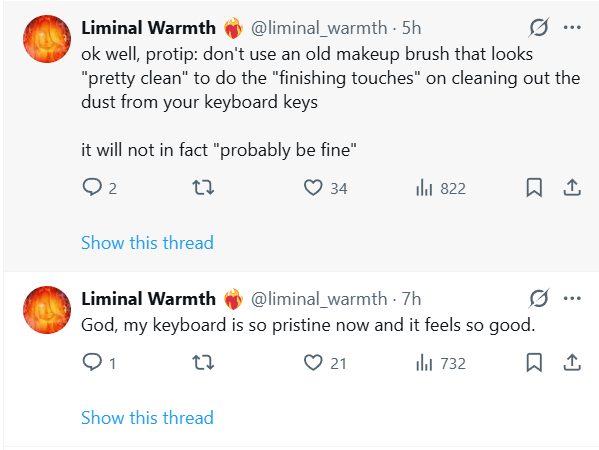This screenshot has height=450, width=599.
Task: Retweet the pristine keyboard tweet
Action: pyautogui.click(x=203, y=363)
